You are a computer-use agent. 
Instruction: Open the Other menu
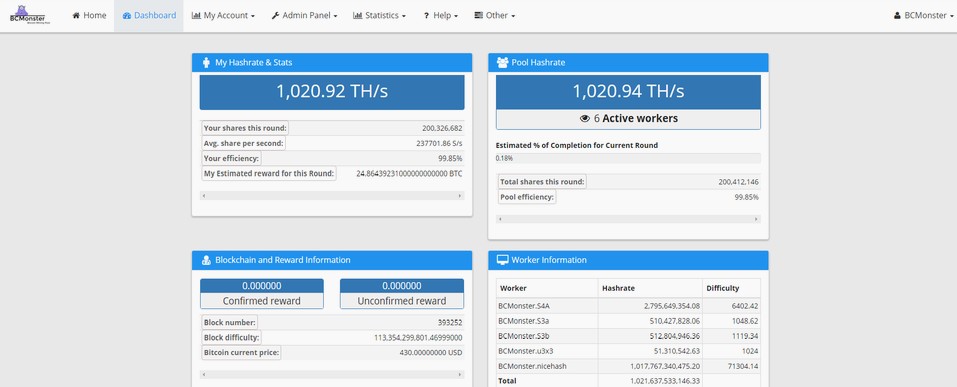(x=494, y=16)
